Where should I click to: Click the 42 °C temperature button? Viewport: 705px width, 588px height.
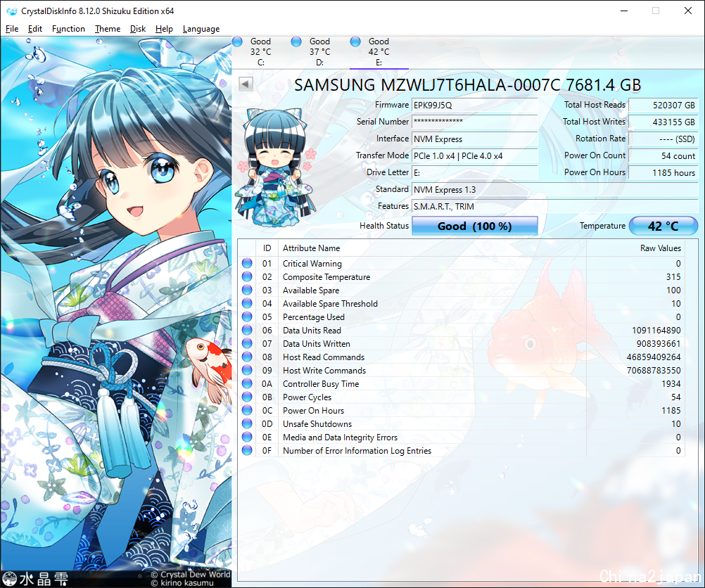663,226
